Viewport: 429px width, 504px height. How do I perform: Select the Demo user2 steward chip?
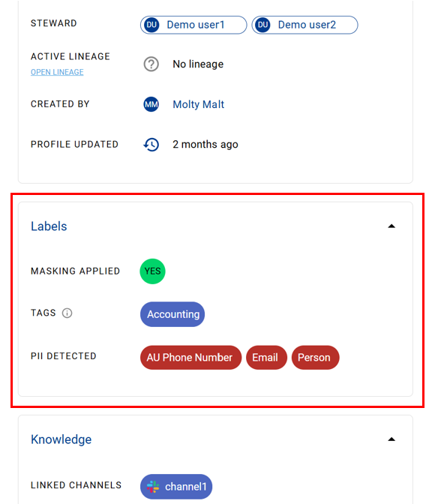(x=304, y=25)
